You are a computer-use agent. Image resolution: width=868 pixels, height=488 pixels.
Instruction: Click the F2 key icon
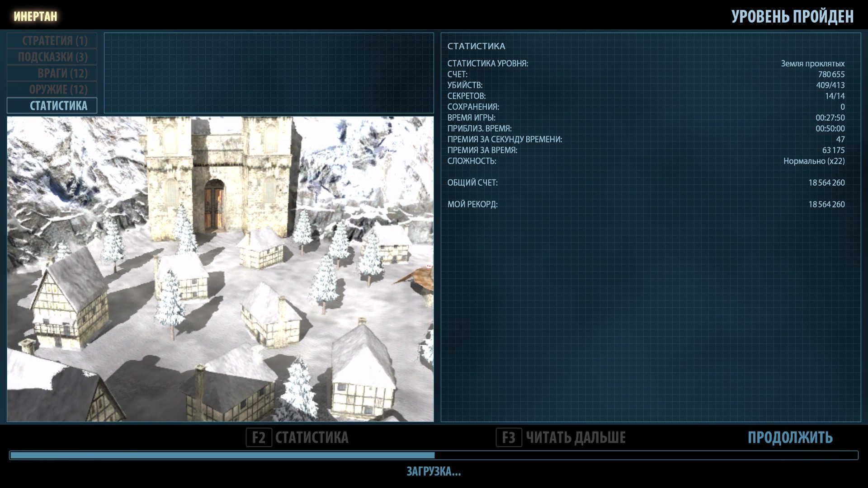(x=259, y=437)
